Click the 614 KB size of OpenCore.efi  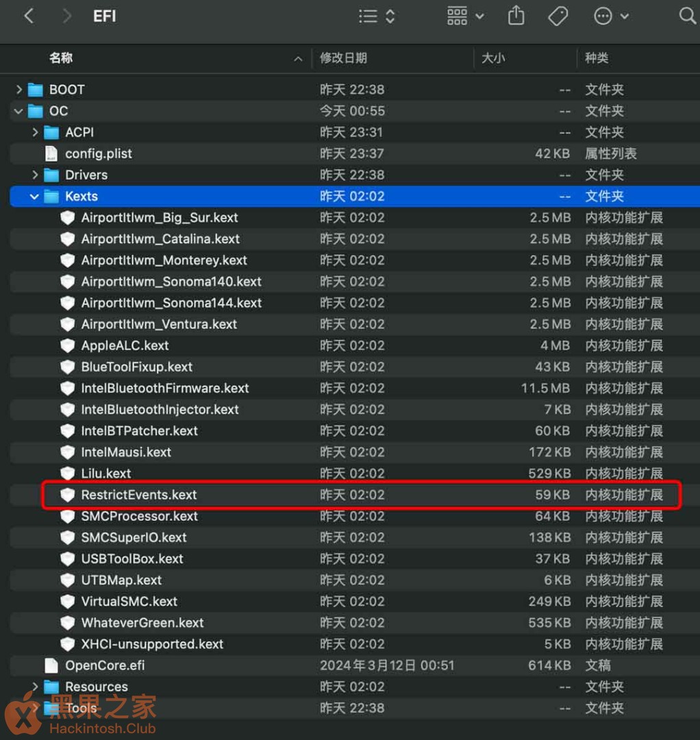(x=549, y=665)
